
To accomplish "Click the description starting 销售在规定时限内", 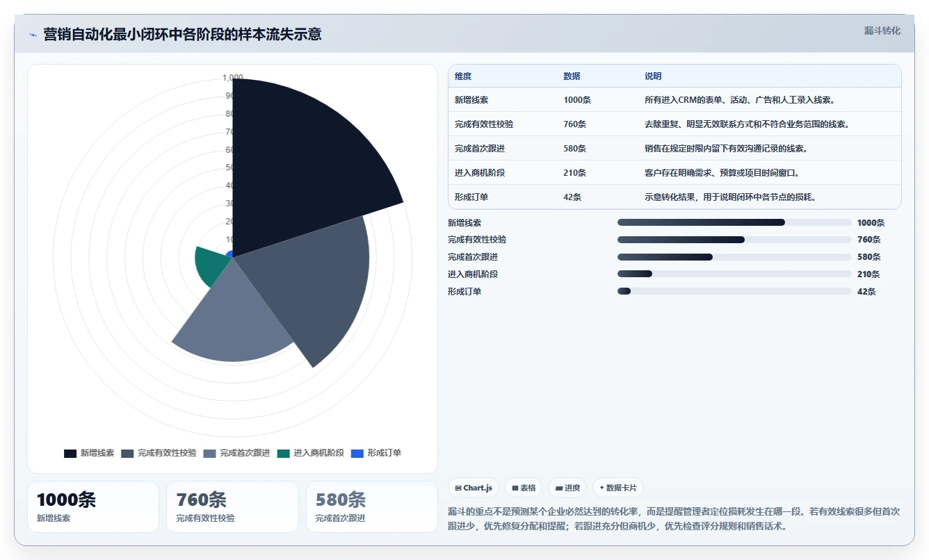I will pos(726,149).
